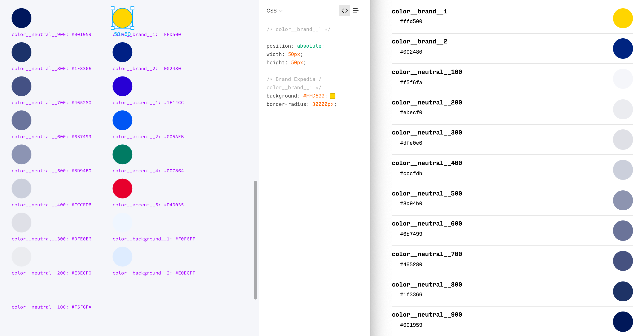This screenshot has height=336, width=644.
Task: Select the color__accent__5 red circle
Action: (x=122, y=188)
